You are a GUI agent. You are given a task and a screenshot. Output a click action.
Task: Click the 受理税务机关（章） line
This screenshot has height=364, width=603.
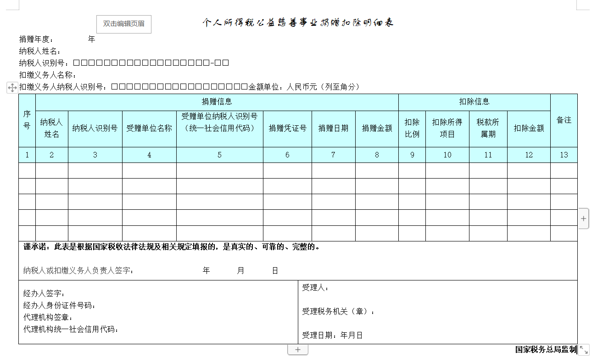(x=338, y=312)
